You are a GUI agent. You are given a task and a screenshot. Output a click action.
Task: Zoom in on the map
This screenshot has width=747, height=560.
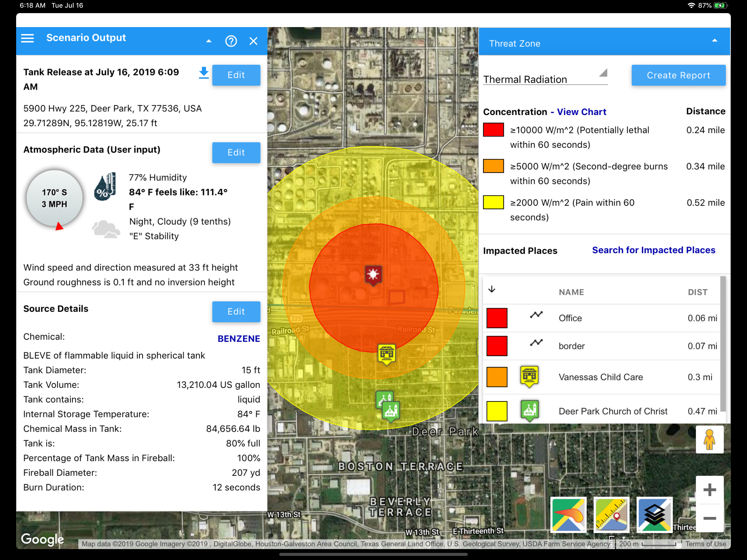710,490
